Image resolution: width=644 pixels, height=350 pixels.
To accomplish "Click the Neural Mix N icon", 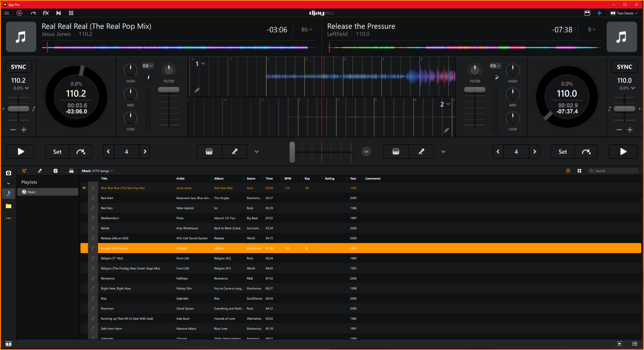I will (58, 13).
